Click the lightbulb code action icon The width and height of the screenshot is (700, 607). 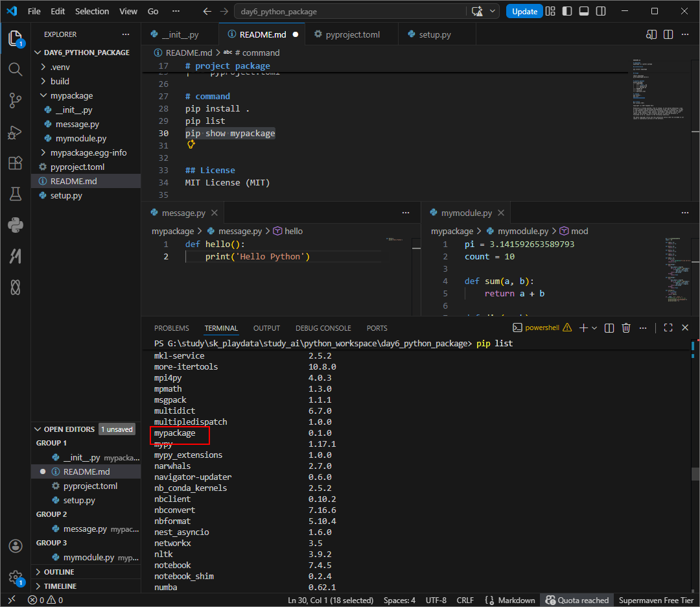pyautogui.click(x=191, y=144)
